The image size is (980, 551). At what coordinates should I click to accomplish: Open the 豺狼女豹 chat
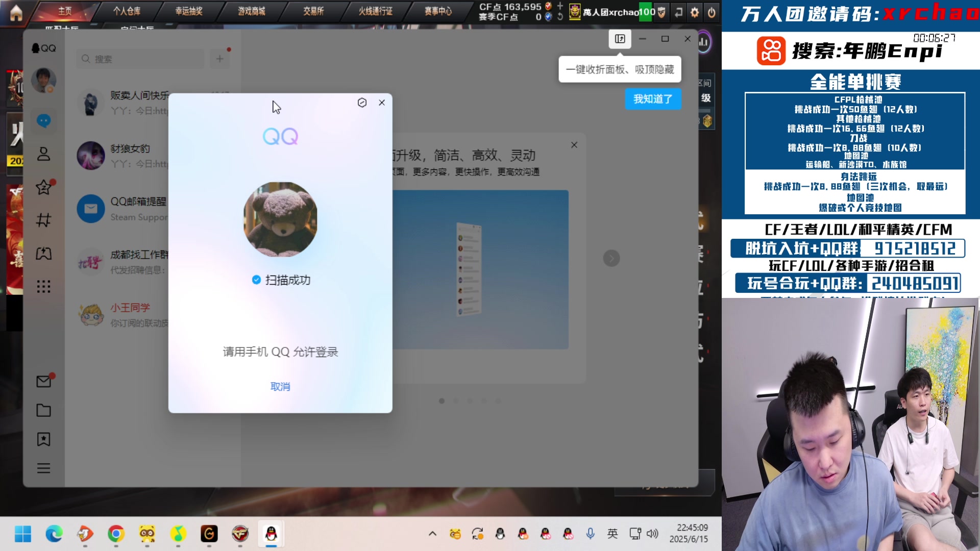[x=122, y=156]
